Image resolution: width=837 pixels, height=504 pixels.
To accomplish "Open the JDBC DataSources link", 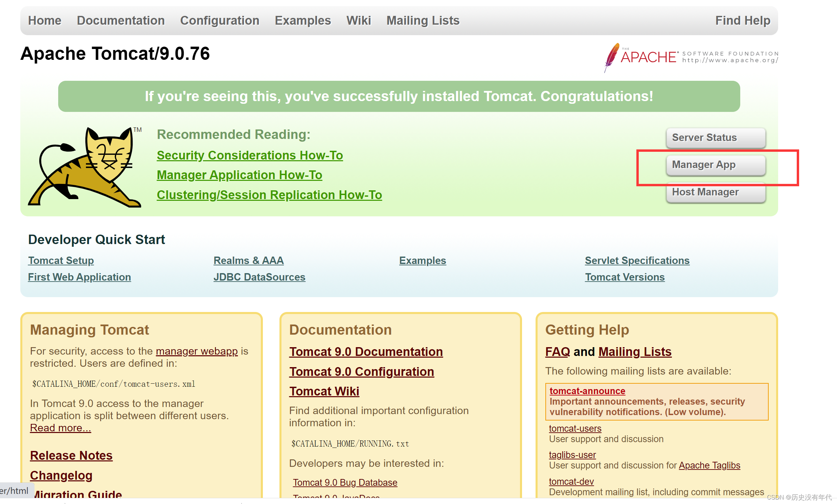I will tap(259, 277).
